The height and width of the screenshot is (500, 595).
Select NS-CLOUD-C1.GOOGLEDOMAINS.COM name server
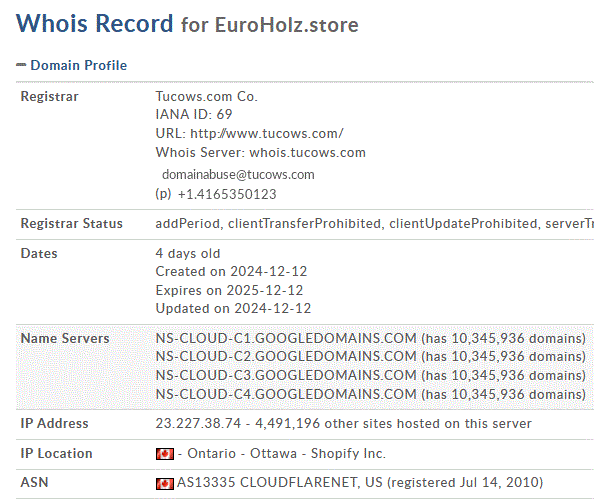coord(286,338)
